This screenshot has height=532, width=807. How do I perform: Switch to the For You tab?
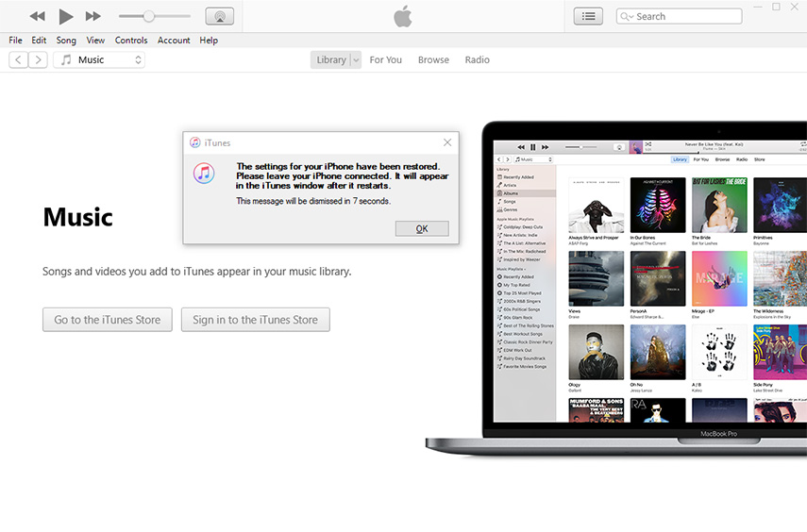tap(385, 59)
